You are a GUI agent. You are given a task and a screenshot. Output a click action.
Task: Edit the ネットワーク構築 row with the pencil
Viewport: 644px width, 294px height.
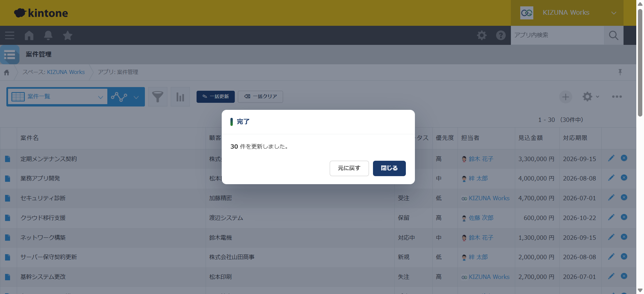(611, 237)
